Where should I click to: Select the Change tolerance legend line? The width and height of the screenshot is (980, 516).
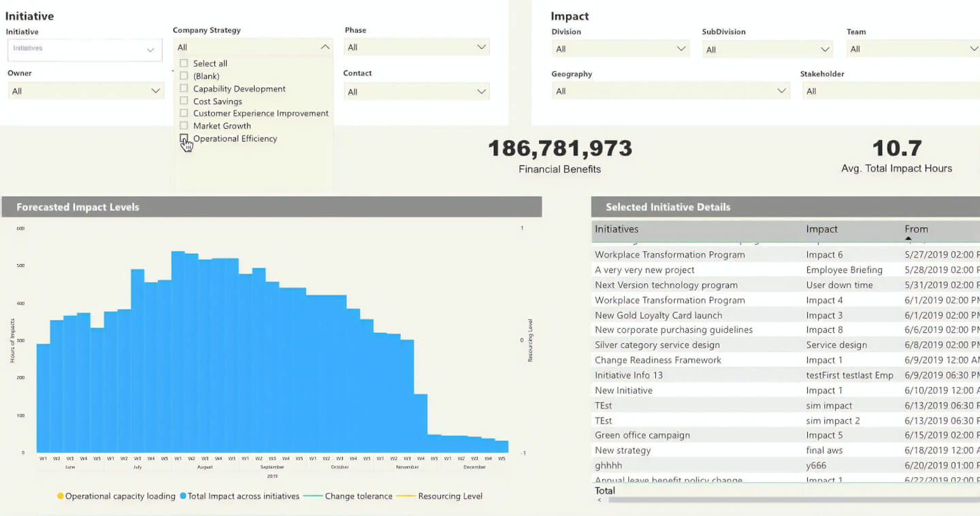(313, 496)
